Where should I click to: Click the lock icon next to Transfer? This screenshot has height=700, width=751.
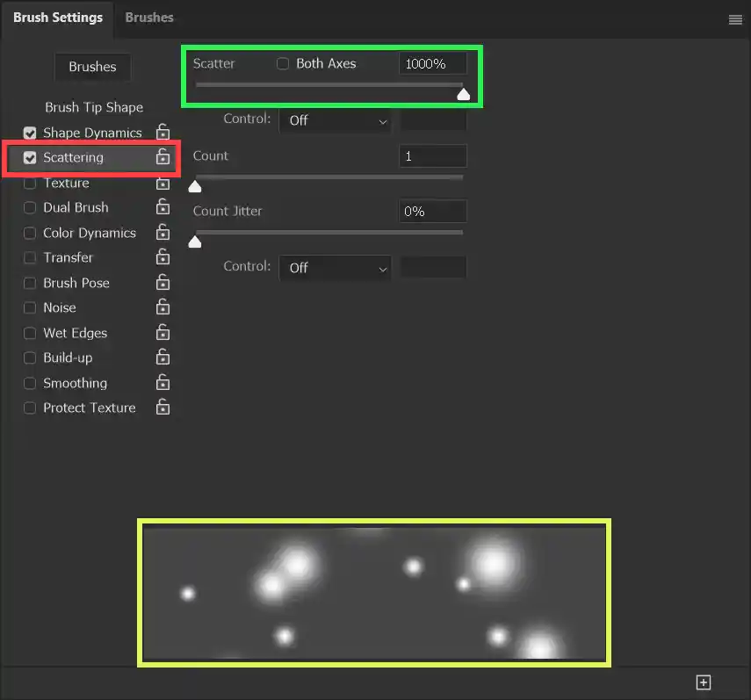point(162,257)
